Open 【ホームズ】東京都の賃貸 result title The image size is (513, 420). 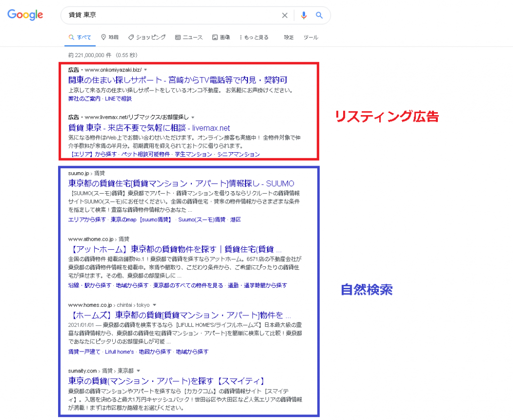(x=179, y=315)
